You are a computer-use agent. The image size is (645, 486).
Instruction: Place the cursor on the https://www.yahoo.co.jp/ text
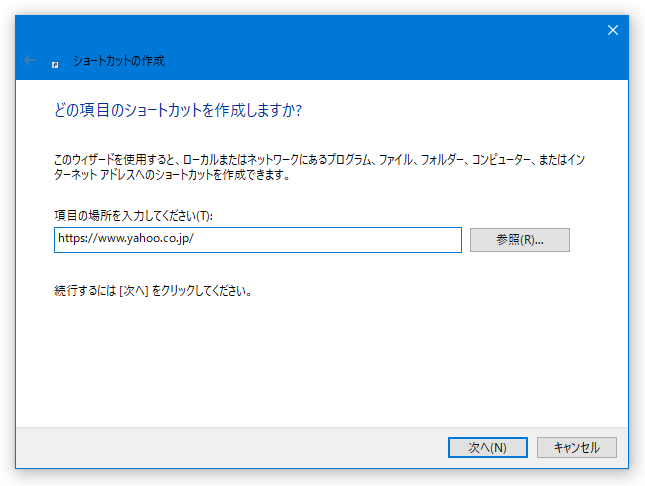pos(125,238)
